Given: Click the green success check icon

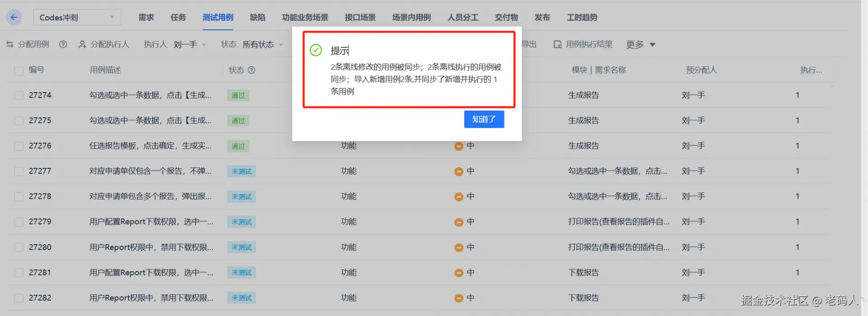Looking at the screenshot, I should pos(316,50).
